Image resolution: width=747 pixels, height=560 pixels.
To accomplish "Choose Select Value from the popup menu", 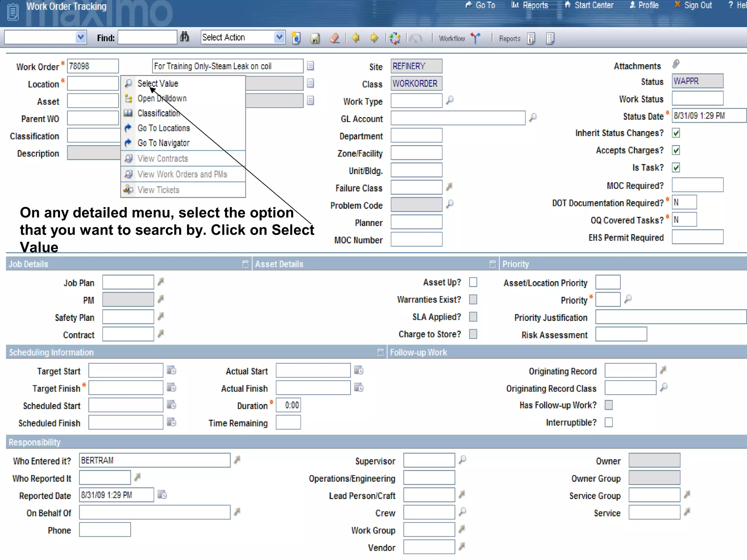I will point(158,83).
